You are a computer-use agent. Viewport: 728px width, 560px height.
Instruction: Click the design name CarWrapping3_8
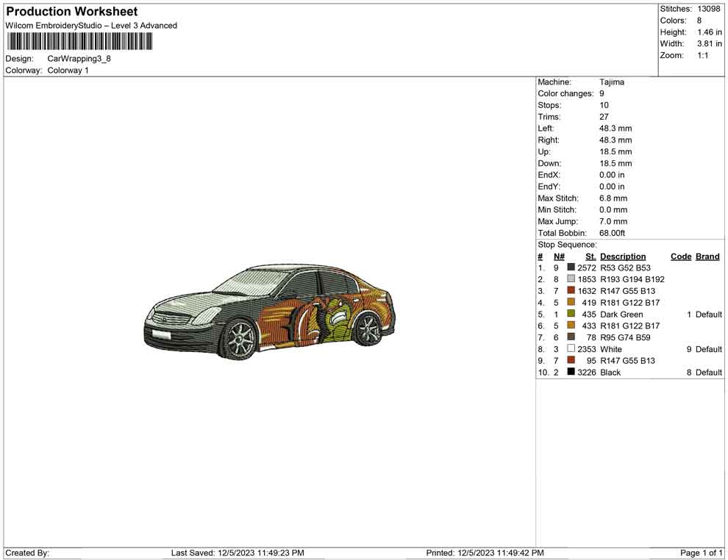point(79,59)
